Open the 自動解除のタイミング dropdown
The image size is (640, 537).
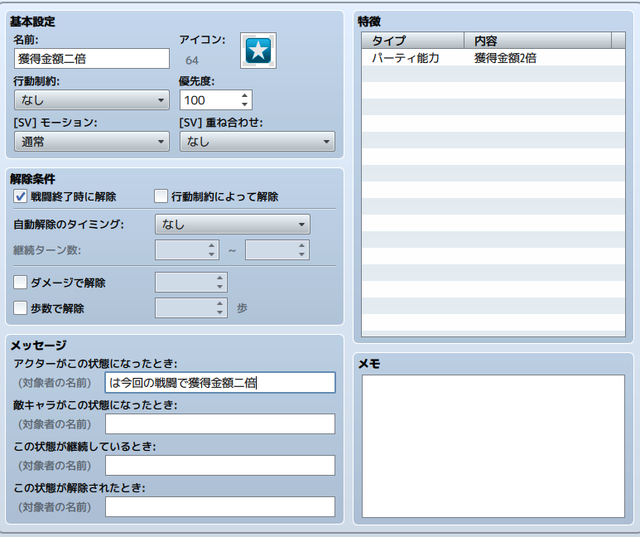pos(232,224)
